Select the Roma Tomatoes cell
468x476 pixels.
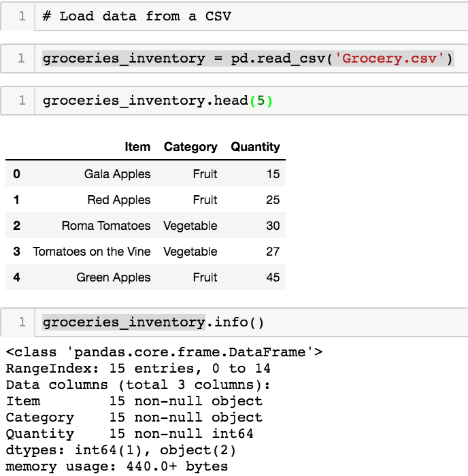coord(105,226)
